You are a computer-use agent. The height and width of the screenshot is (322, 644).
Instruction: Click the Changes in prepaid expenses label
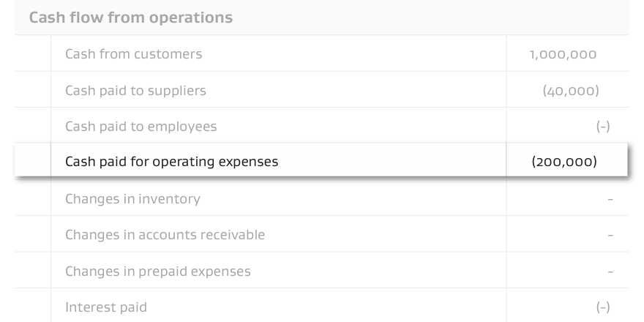tap(158, 271)
